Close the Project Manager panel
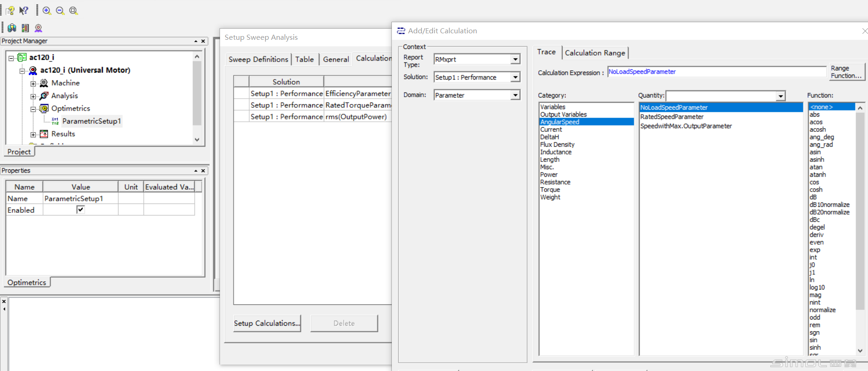 [203, 41]
